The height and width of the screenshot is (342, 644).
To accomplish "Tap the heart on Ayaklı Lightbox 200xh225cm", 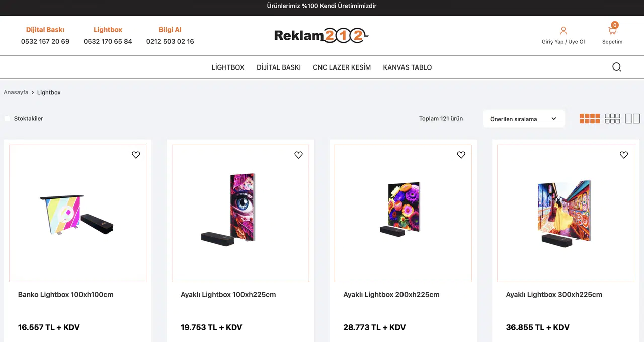I will pyautogui.click(x=461, y=155).
